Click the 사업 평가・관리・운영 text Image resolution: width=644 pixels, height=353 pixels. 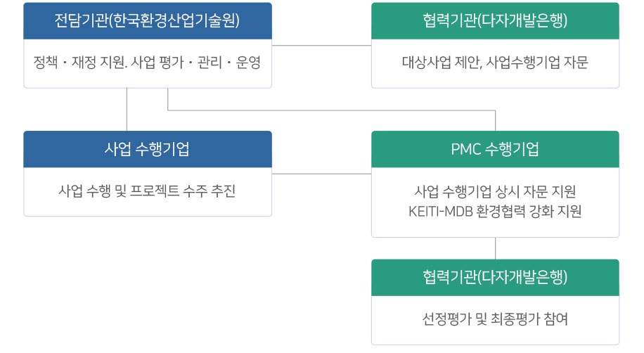196,63
